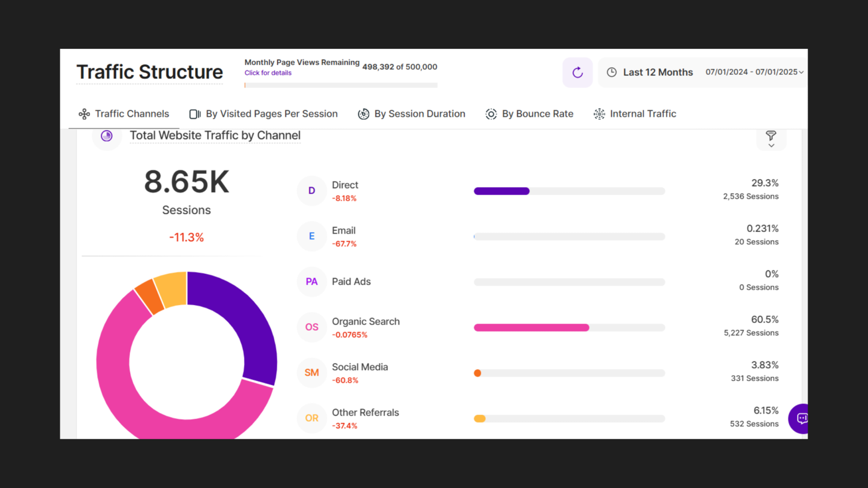
Task: Click the Direct channel 'D' icon
Action: [x=311, y=191]
